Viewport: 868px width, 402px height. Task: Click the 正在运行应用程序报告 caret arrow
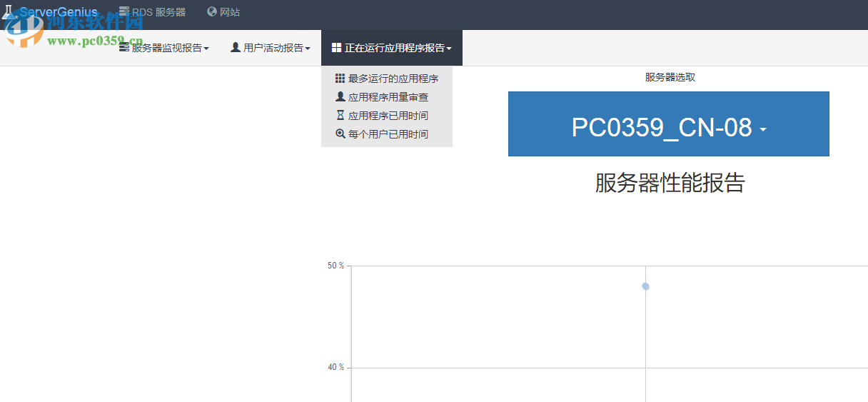point(449,49)
